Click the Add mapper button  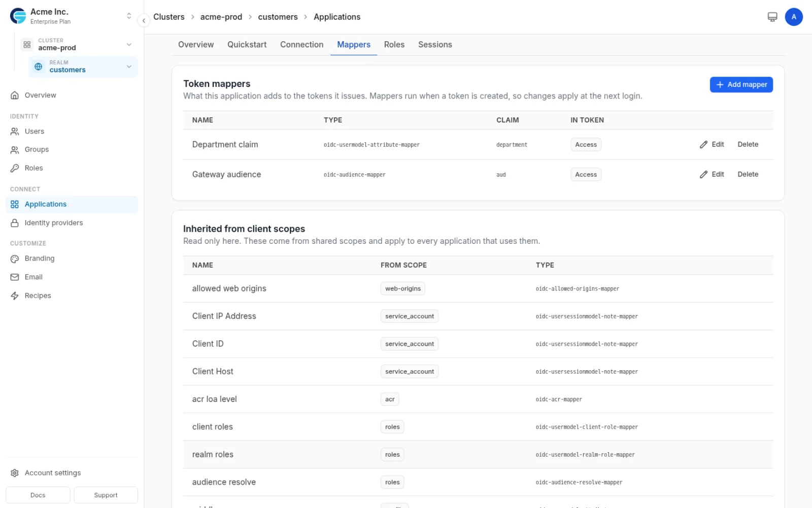pos(741,85)
